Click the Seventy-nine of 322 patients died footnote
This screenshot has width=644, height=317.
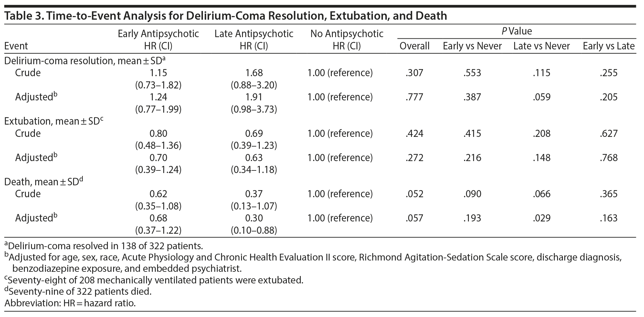78,291
